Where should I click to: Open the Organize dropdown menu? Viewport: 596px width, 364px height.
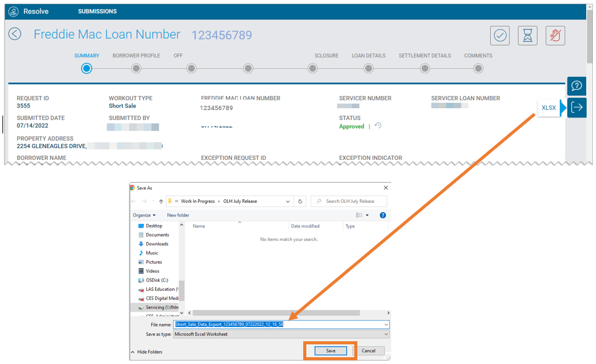[144, 215]
